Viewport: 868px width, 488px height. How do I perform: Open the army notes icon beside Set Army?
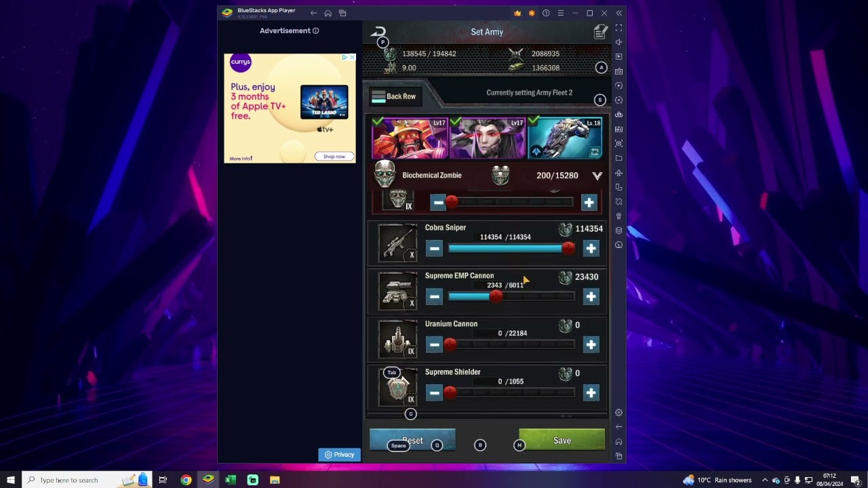[600, 32]
